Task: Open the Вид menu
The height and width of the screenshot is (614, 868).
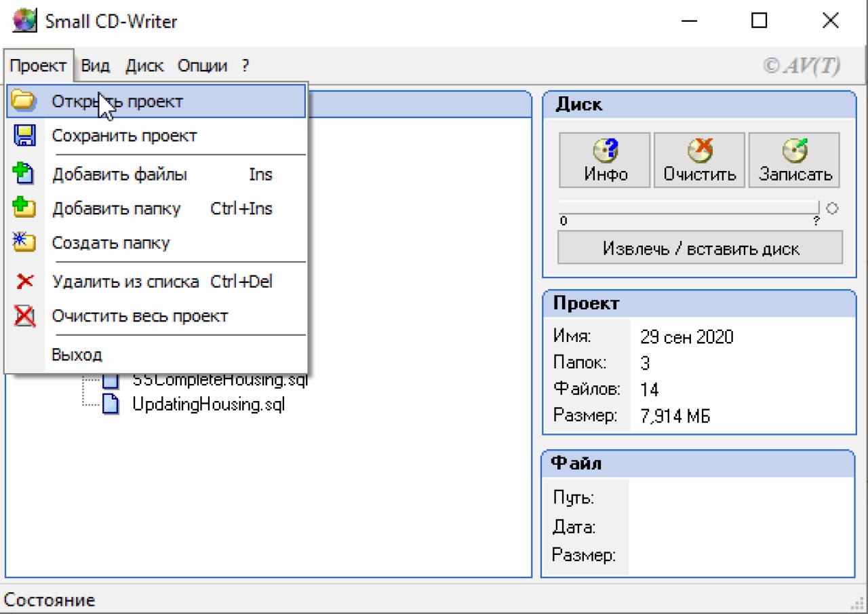Action: 96,66
